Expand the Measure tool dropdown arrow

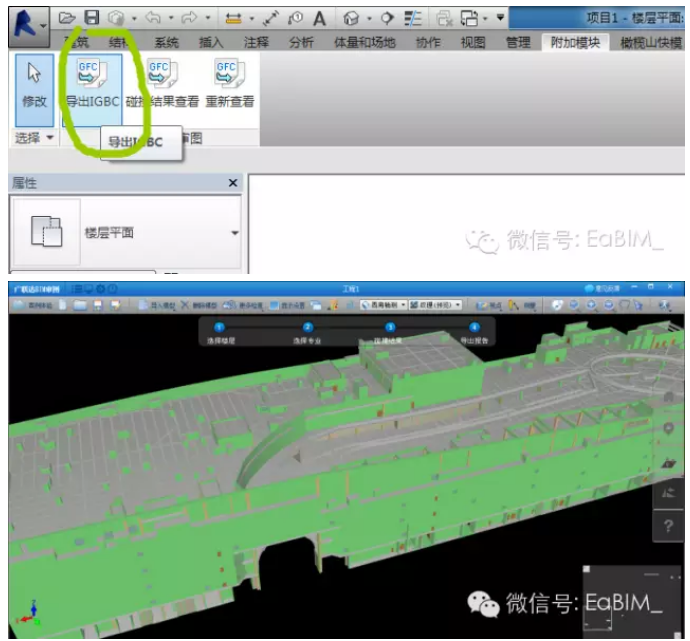(x=252, y=18)
